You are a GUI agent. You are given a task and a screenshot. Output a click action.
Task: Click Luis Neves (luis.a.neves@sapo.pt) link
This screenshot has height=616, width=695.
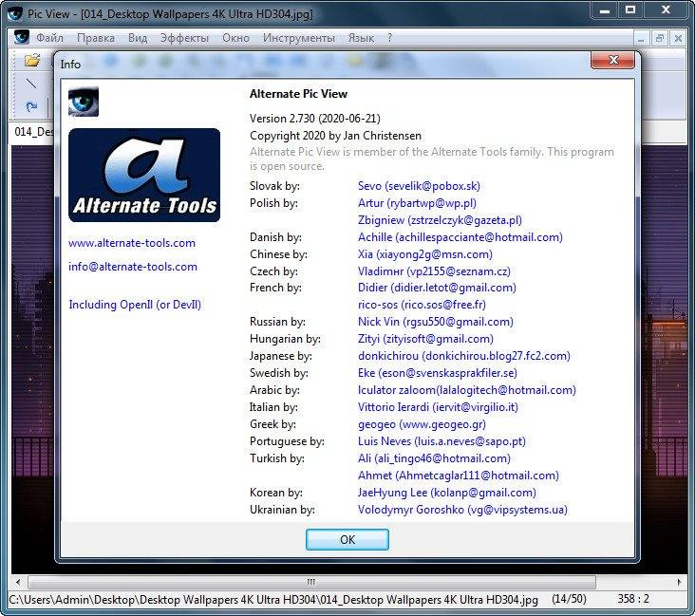(441, 441)
